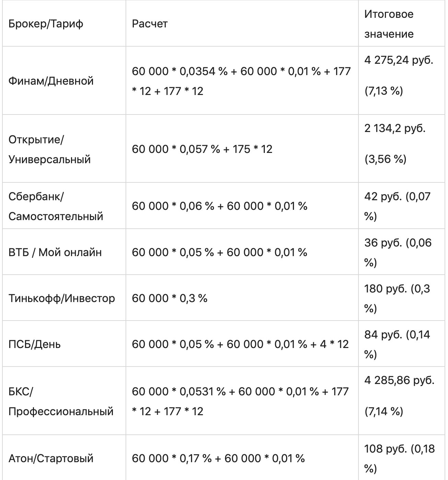448x480 pixels.
Task: Click the Открытие/Универсальный broker cell
Action: click(49, 149)
